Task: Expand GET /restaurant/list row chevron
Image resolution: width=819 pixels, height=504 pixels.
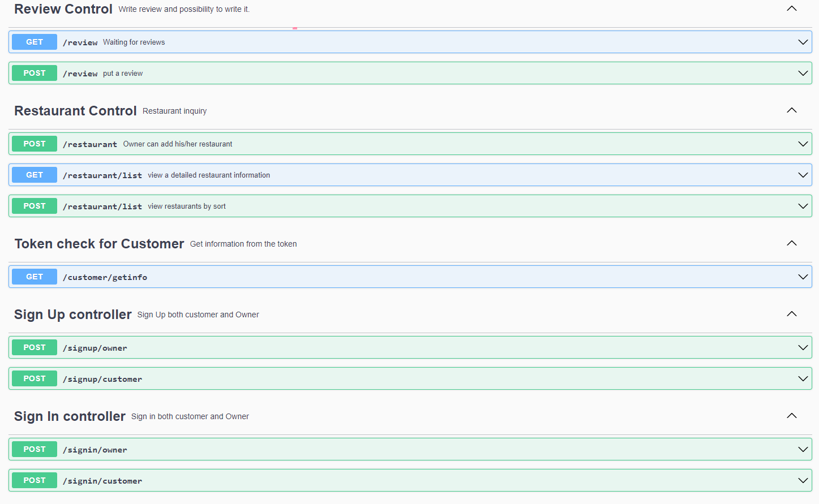Action: (x=803, y=175)
